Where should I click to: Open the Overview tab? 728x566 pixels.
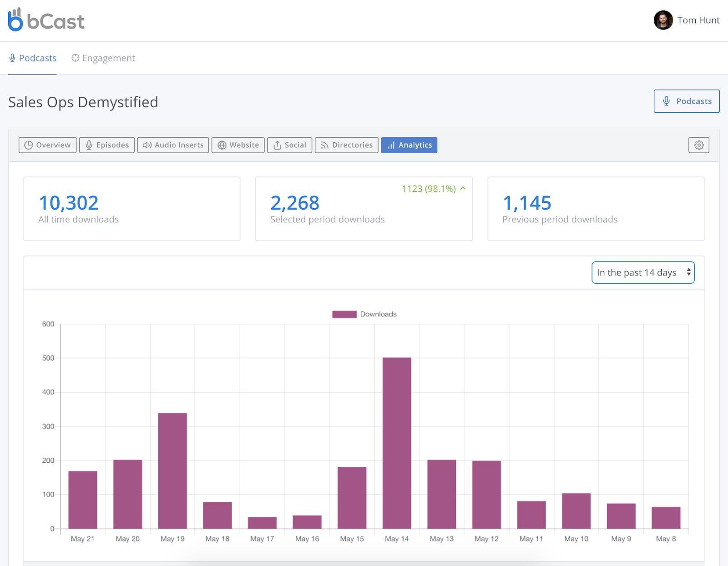pyautogui.click(x=47, y=145)
